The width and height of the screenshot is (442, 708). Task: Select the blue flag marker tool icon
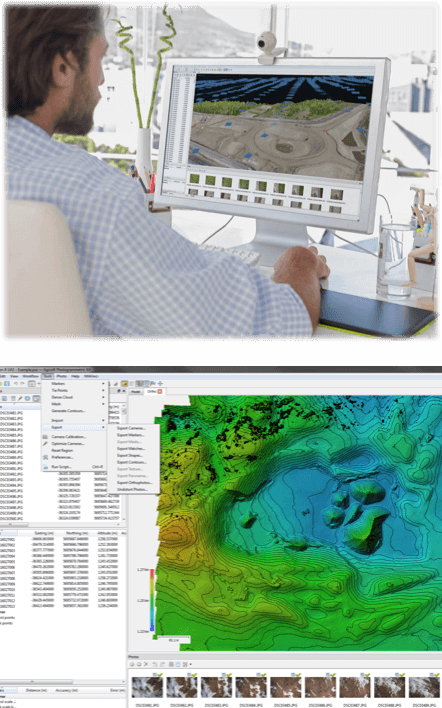click(x=153, y=383)
